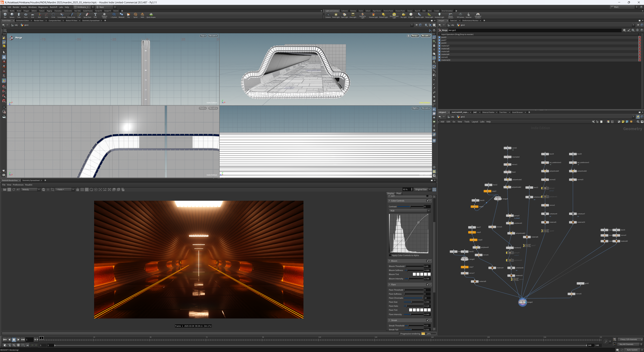644x352 pixels.
Task: Create a Spiral from the shelf
Action: [135, 15]
